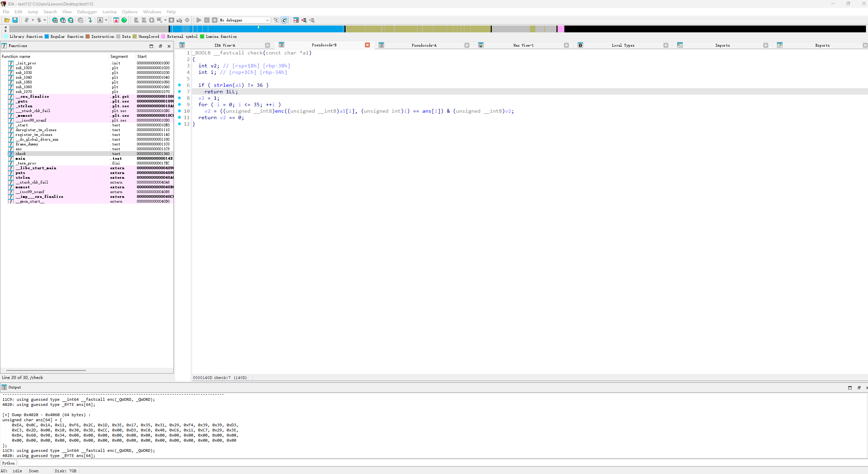
Task: Click the gray C tracing toolbar icon
Action: [276, 20]
